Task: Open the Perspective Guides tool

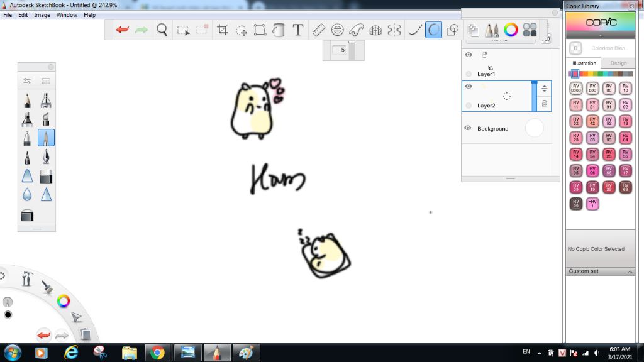Action: (375, 30)
